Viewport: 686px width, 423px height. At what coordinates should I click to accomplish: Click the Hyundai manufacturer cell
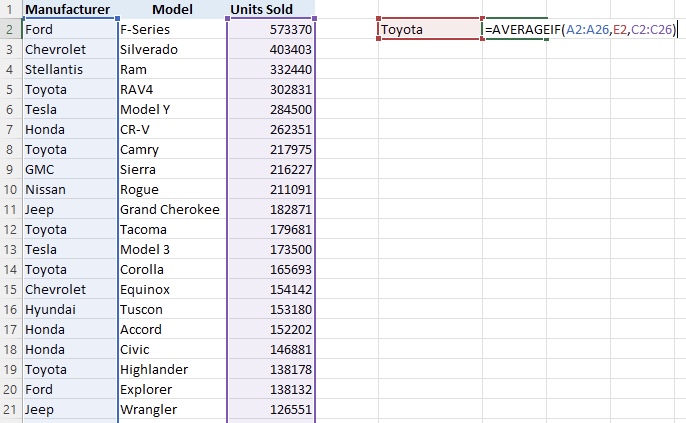[x=69, y=309]
